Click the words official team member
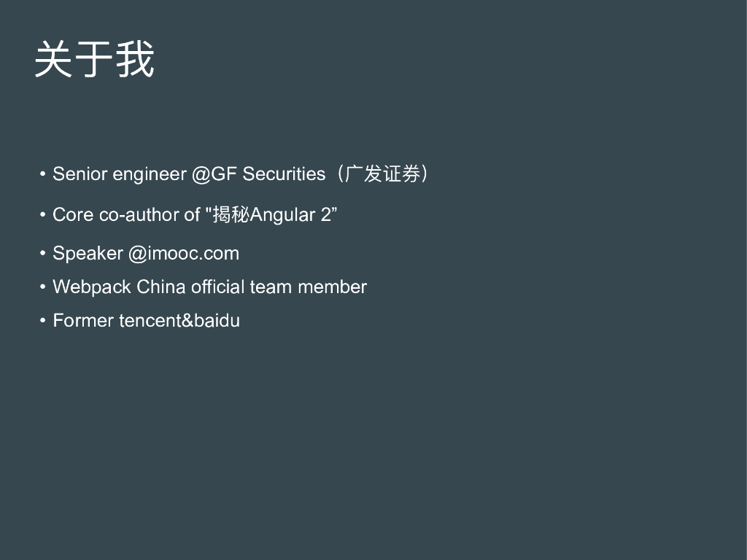Image resolution: width=747 pixels, height=560 pixels. point(279,287)
